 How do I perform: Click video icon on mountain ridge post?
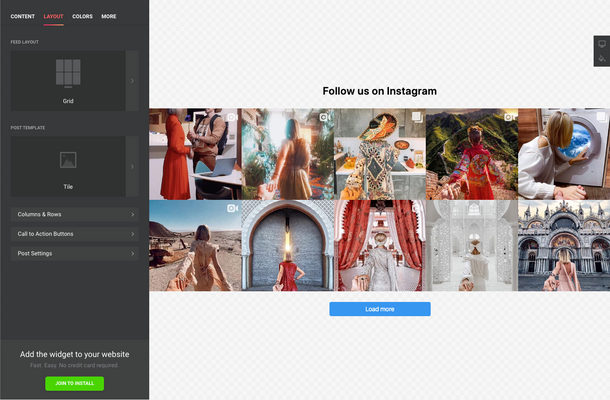click(x=509, y=117)
